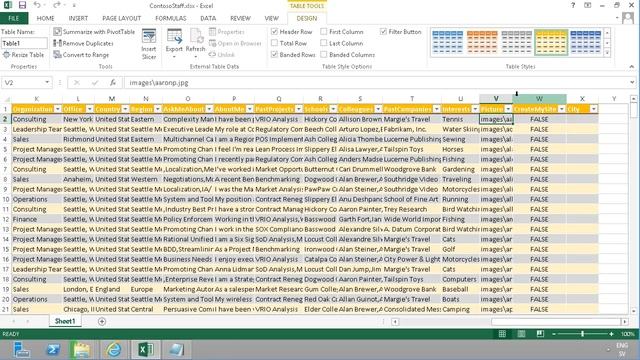
Task: Open the Interests column filter dropdown
Action: point(475,109)
